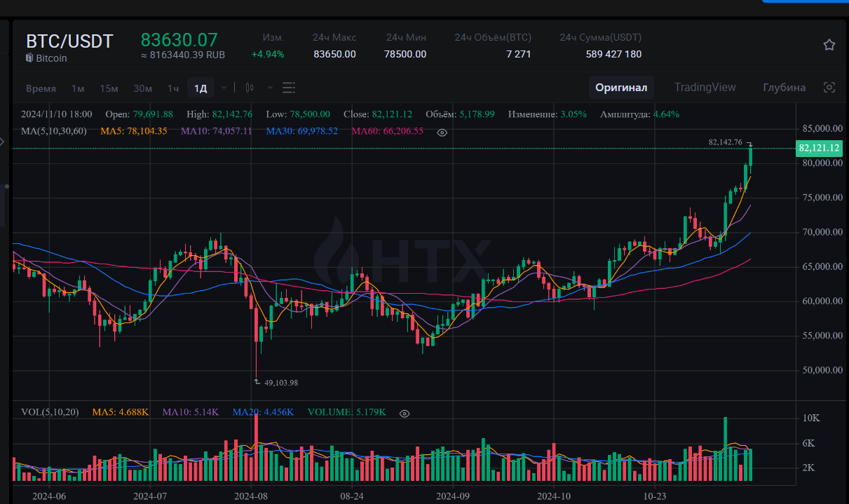Toggle VOL indicator visibility eye
This screenshot has width=849, height=504.
coord(404,414)
